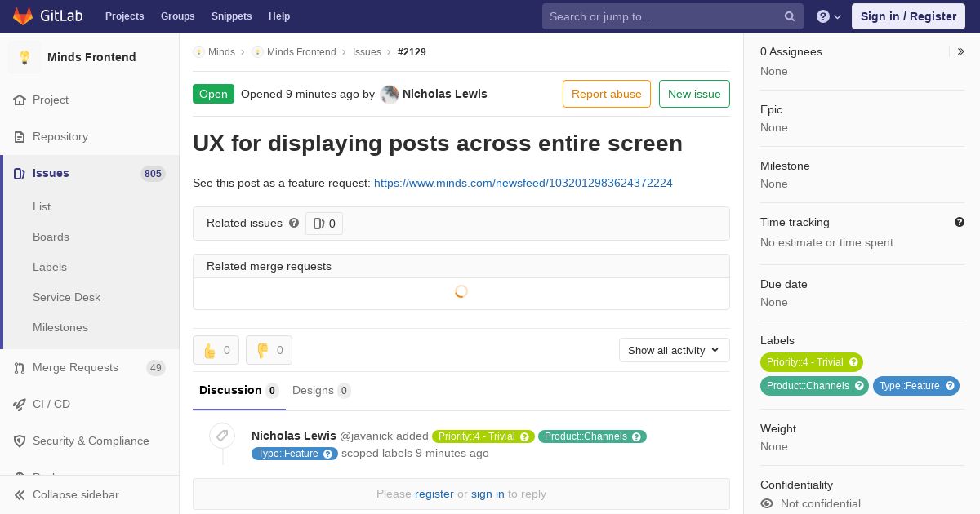Click the sidebar Product::Channels label

click(814, 386)
